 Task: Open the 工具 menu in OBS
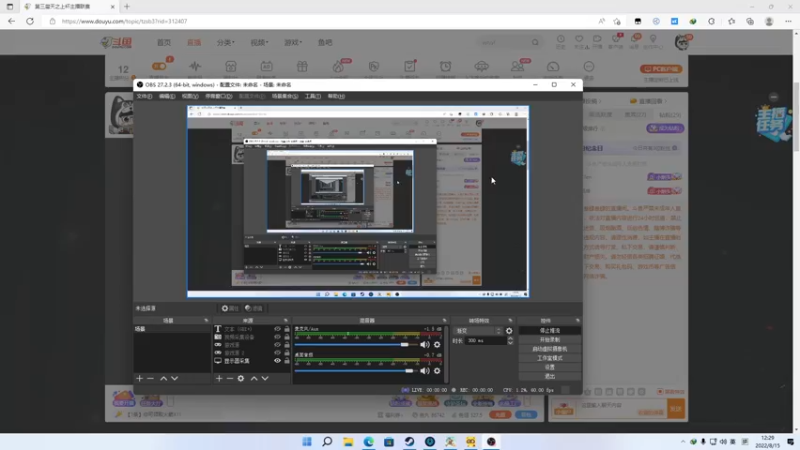coord(313,96)
